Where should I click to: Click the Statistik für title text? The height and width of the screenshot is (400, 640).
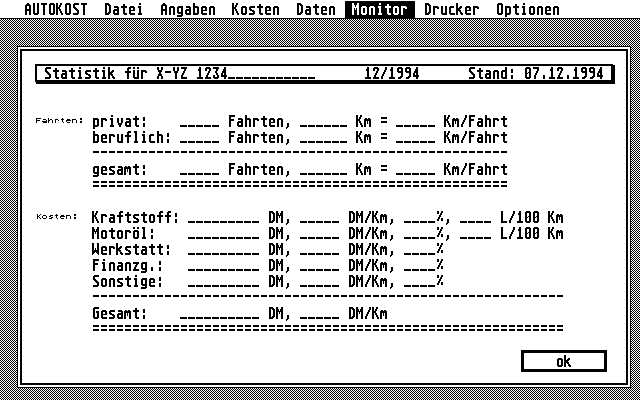96,73
